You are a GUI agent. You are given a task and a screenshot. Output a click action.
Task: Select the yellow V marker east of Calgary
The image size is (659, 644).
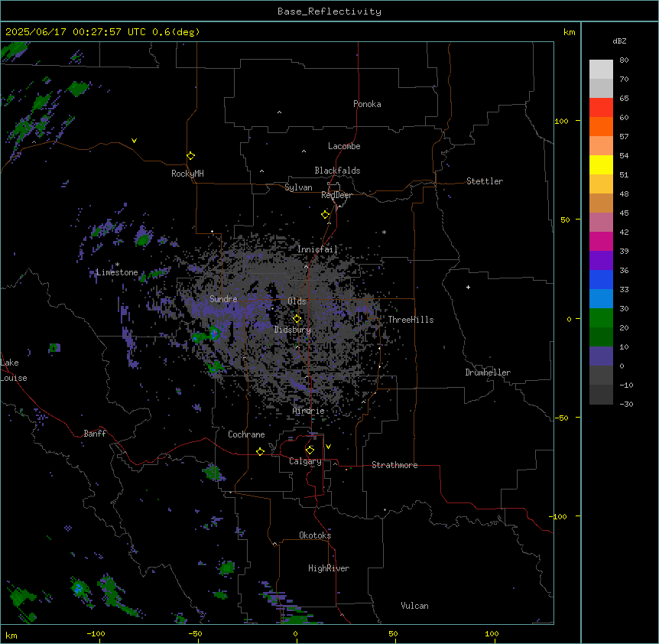coord(328,447)
